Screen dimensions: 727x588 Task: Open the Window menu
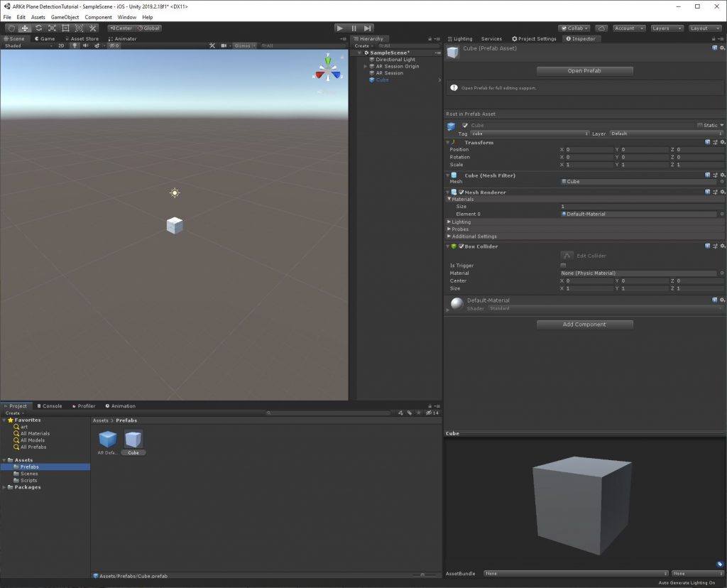(x=126, y=17)
